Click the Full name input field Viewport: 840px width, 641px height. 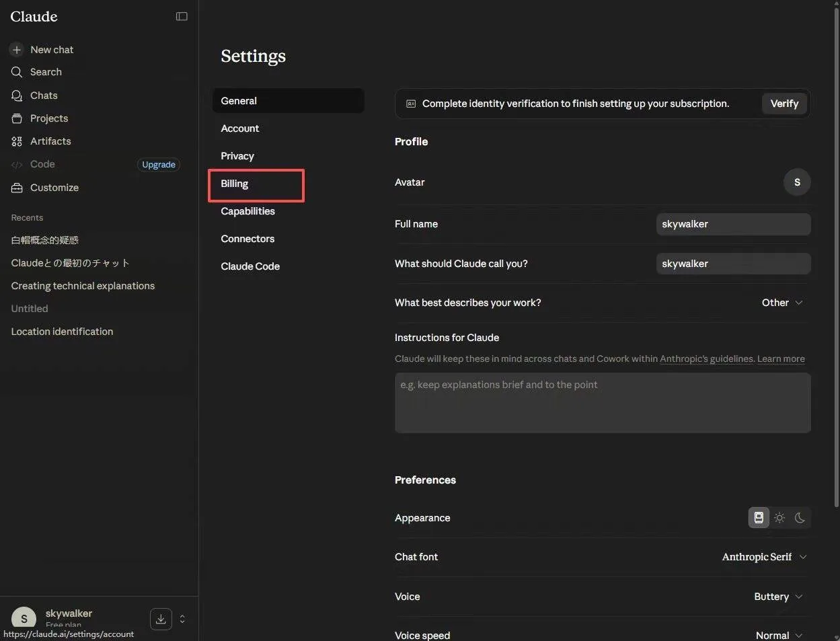(733, 224)
